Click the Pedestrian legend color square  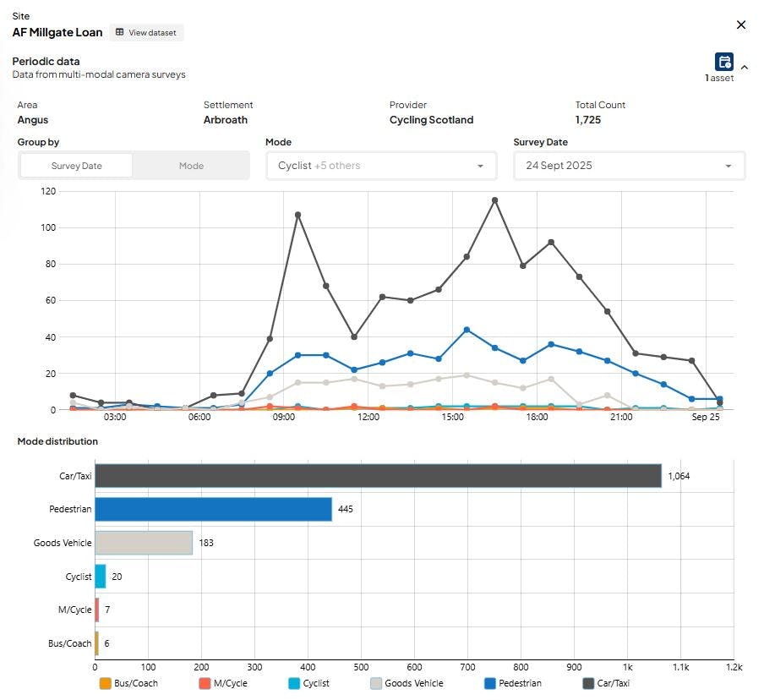tap(490, 683)
